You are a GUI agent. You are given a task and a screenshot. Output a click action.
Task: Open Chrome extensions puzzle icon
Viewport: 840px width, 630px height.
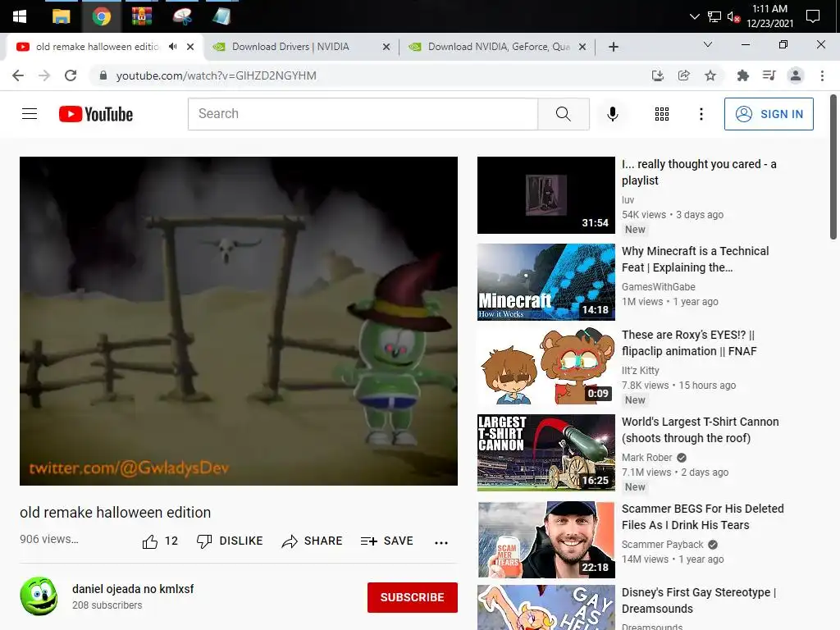point(742,75)
